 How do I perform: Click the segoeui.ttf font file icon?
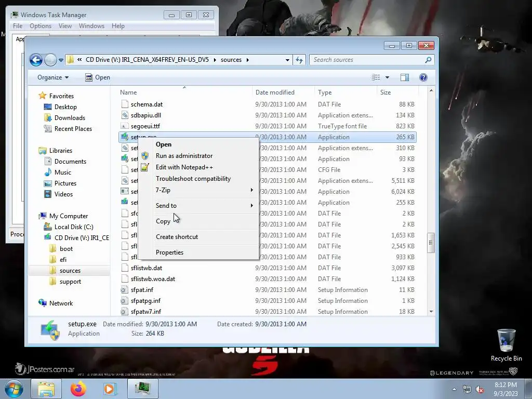pos(125,126)
